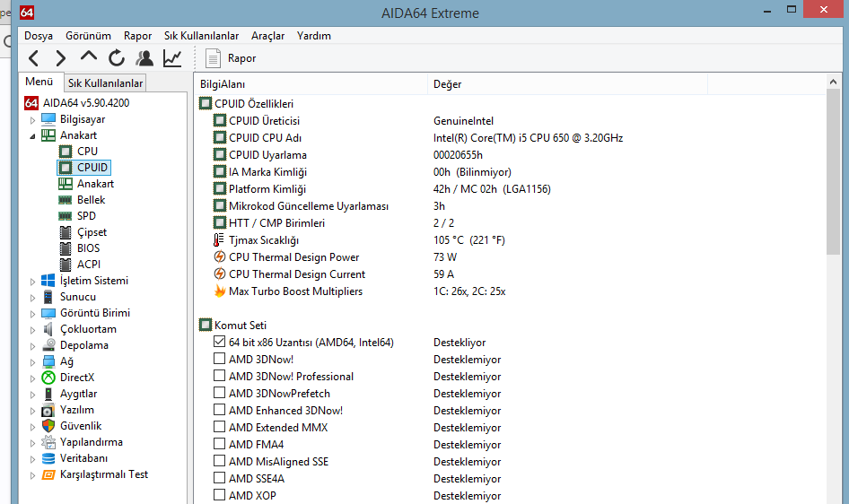Go up one level with the up arrow

[x=88, y=58]
